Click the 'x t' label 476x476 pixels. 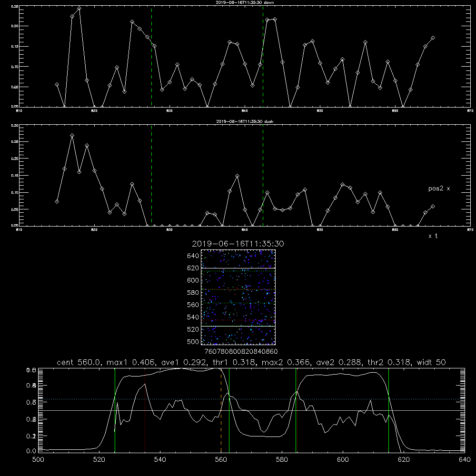point(433,236)
